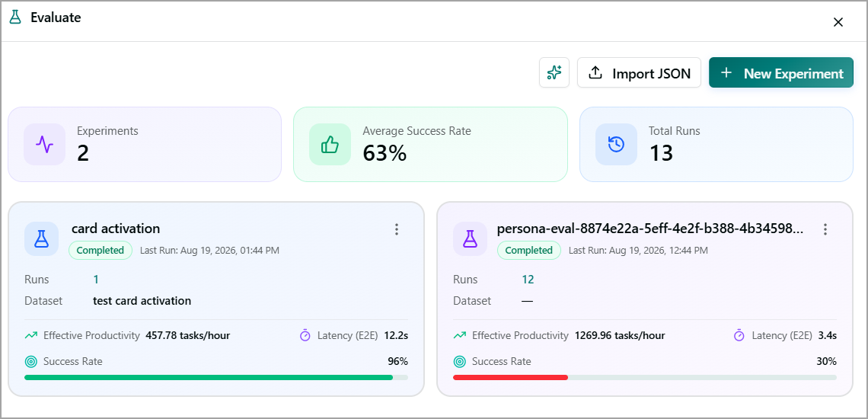
Task: Click the Effective Productivity trend icon on persona-eval card
Action: pos(459,335)
